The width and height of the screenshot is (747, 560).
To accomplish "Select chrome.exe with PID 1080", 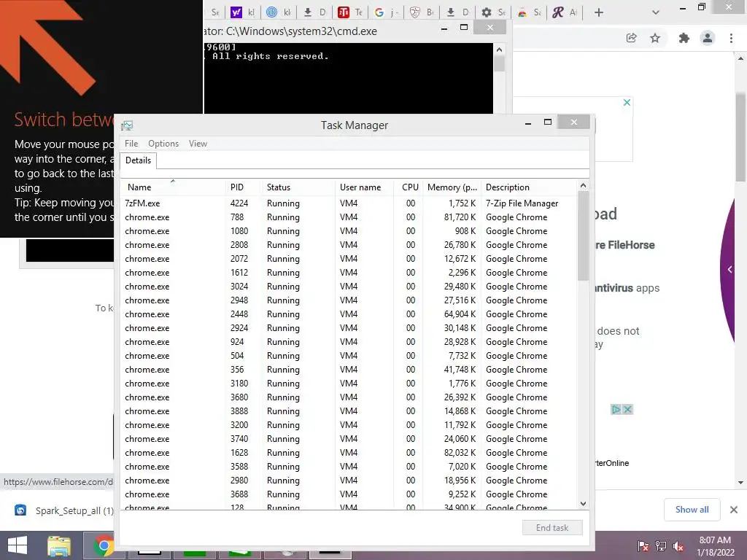I will 349,231.
